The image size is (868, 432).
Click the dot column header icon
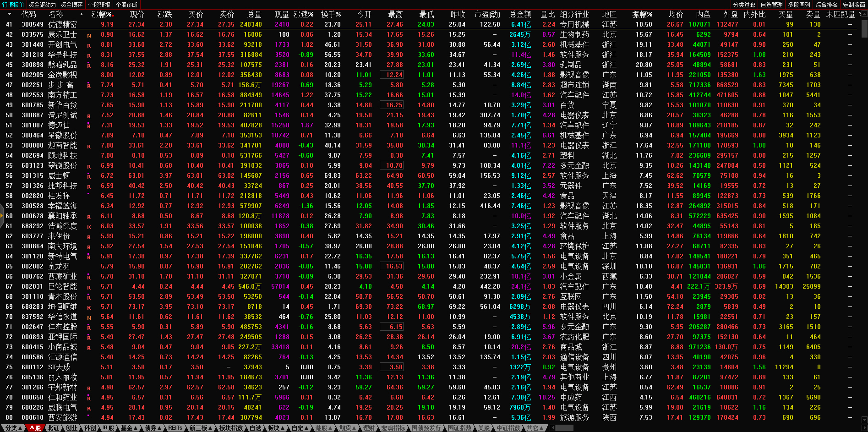click(82, 14)
